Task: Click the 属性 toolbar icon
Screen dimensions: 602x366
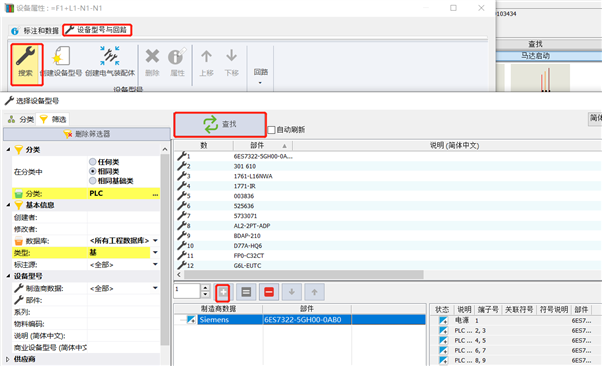Action: [177, 56]
